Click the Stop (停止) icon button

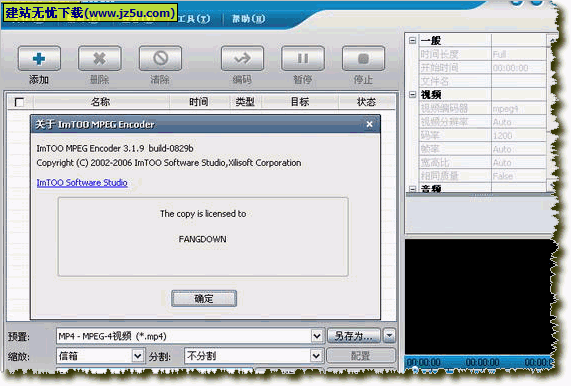[x=363, y=58]
